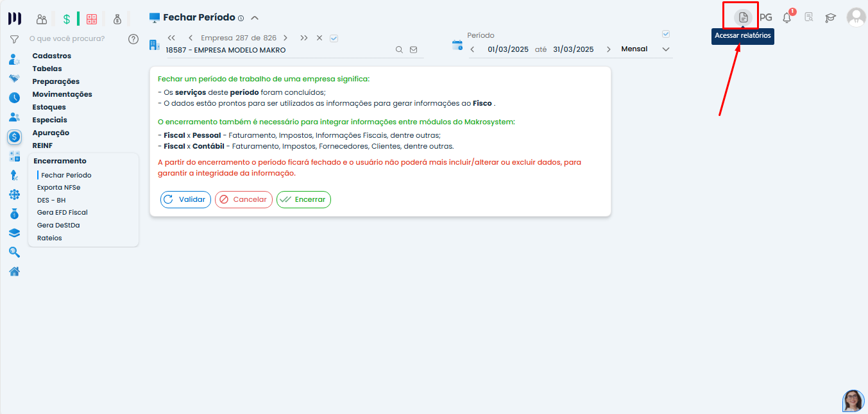
Task: Open Preparações menu
Action: (x=56, y=81)
